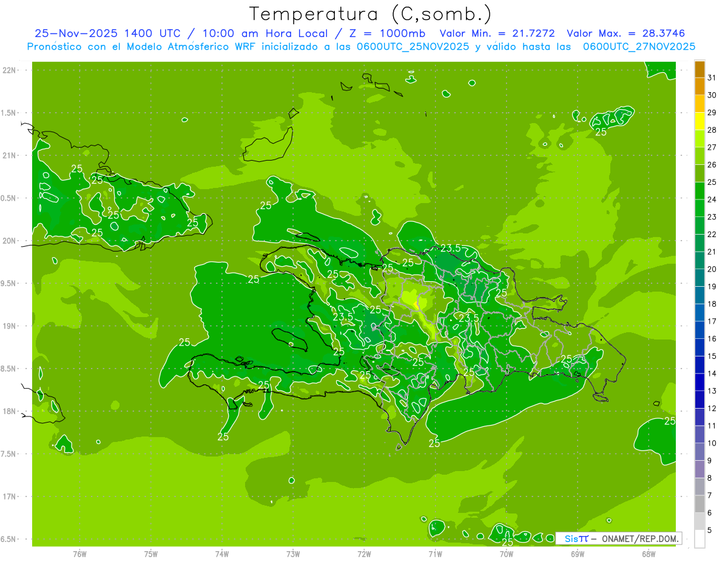728x562 pixels.
Task: Click the "8.5N" latitude axis label
Action: pos(9,369)
